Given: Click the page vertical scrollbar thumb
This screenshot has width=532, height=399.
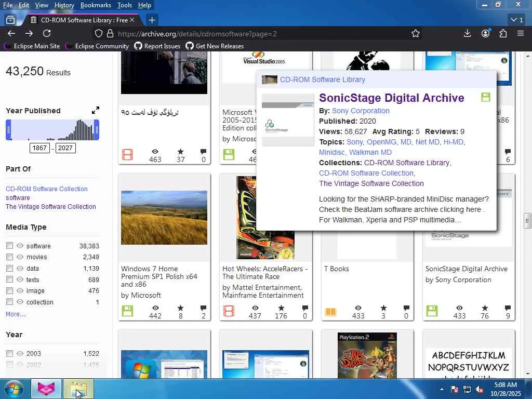Looking at the screenshot, I should tap(527, 221).
